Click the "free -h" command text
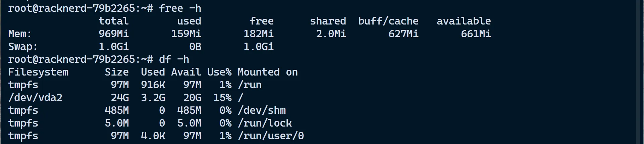 tap(180, 8)
